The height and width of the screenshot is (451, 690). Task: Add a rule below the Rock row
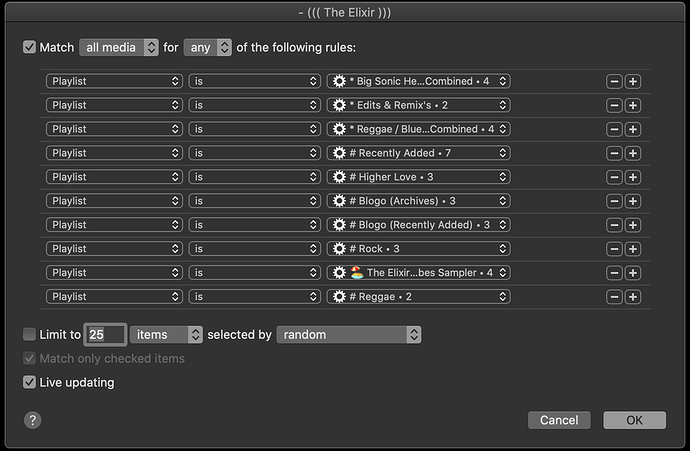pyautogui.click(x=633, y=249)
